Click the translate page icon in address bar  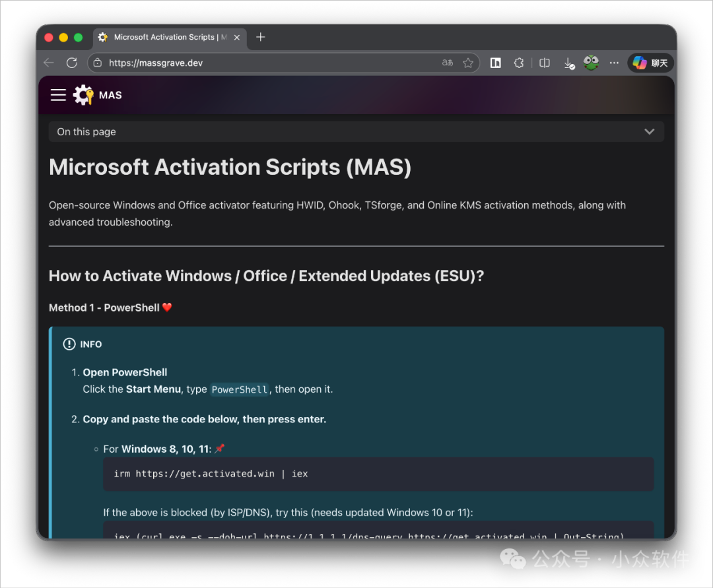pos(448,63)
